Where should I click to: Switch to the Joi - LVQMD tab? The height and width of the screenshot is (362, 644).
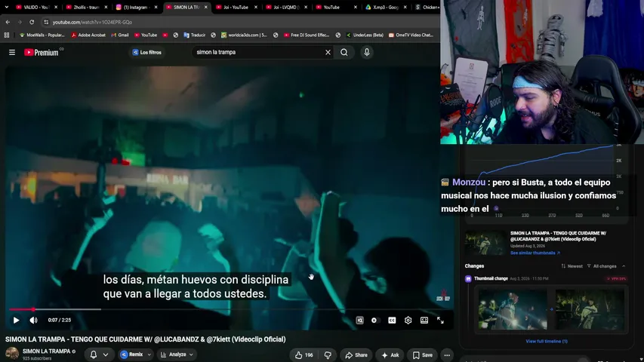coord(286,8)
